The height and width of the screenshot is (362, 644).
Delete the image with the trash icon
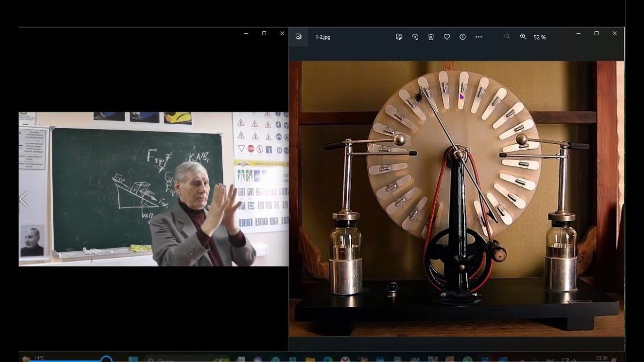(431, 37)
